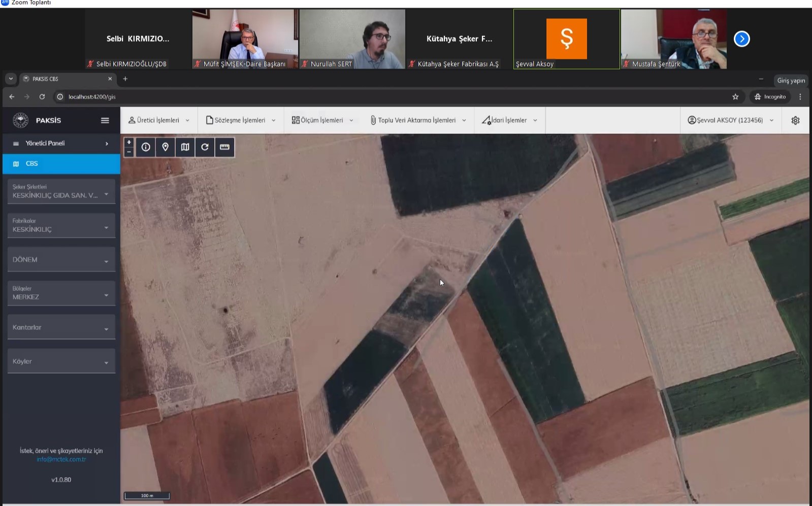Viewport: 812px width, 506px height.
Task: Select the ruler measurement tool
Action: pos(224,147)
